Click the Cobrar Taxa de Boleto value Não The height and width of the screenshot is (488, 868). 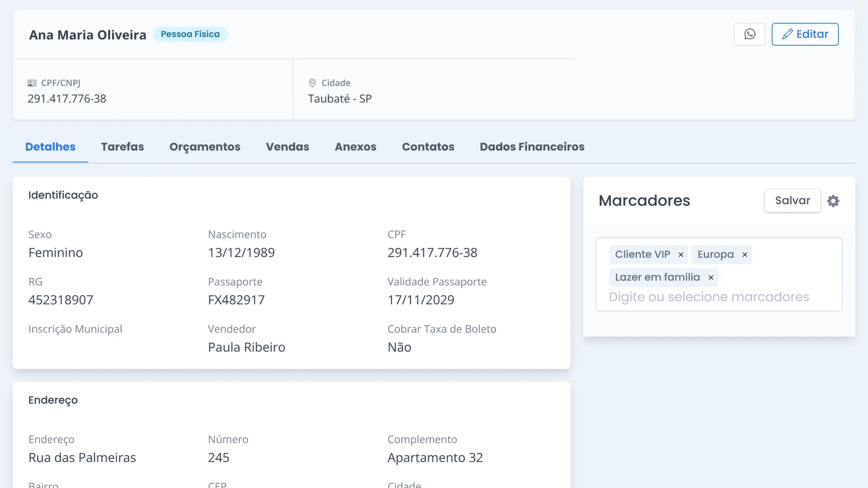pos(400,347)
